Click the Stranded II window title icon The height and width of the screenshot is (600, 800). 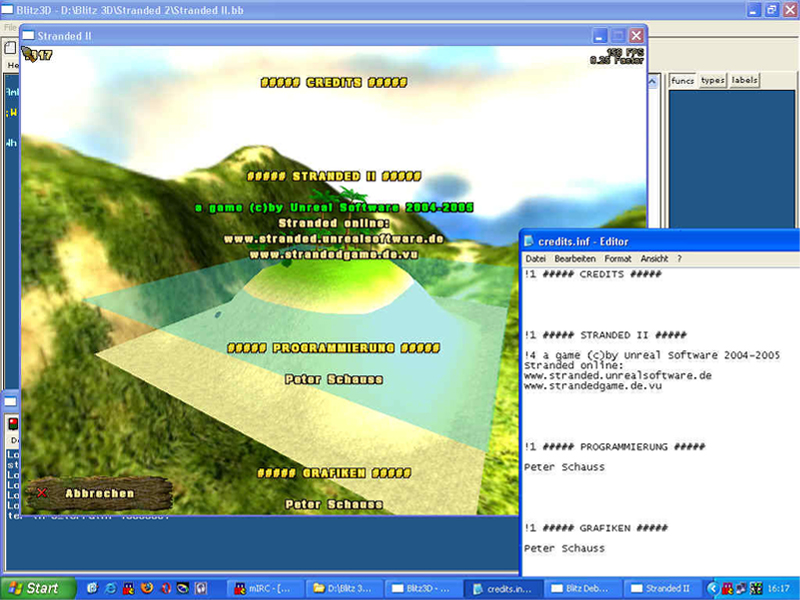[x=28, y=35]
